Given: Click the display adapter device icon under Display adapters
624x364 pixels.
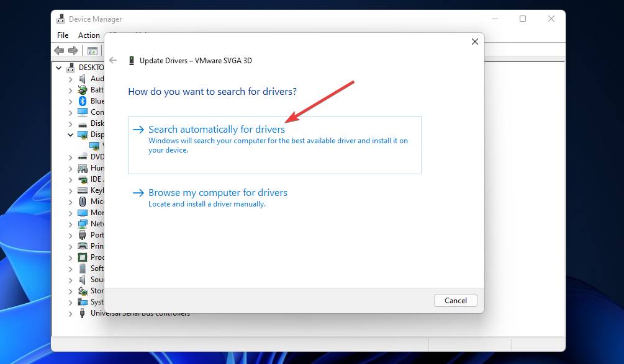Looking at the screenshot, I should pos(94,146).
